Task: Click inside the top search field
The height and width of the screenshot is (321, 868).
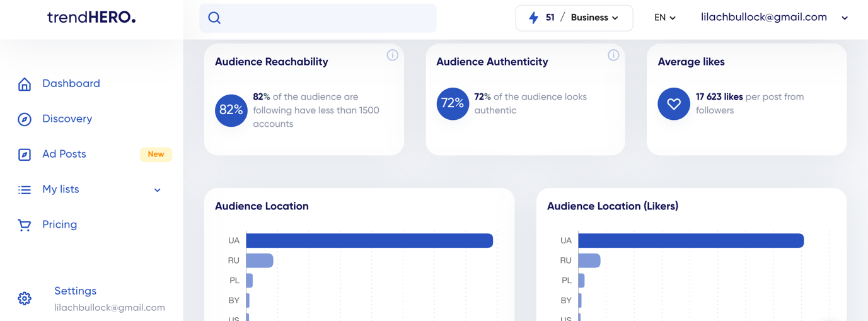Action: coord(318,18)
